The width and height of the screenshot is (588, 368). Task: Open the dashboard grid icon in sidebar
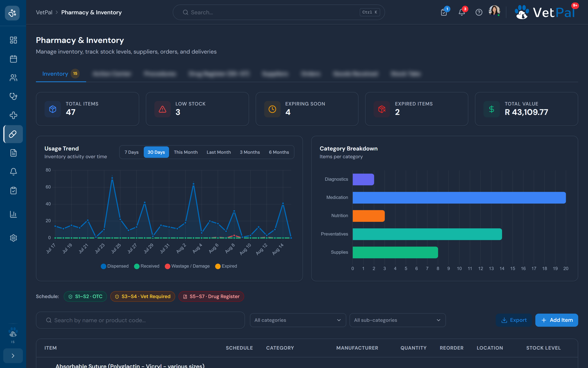pos(13,40)
